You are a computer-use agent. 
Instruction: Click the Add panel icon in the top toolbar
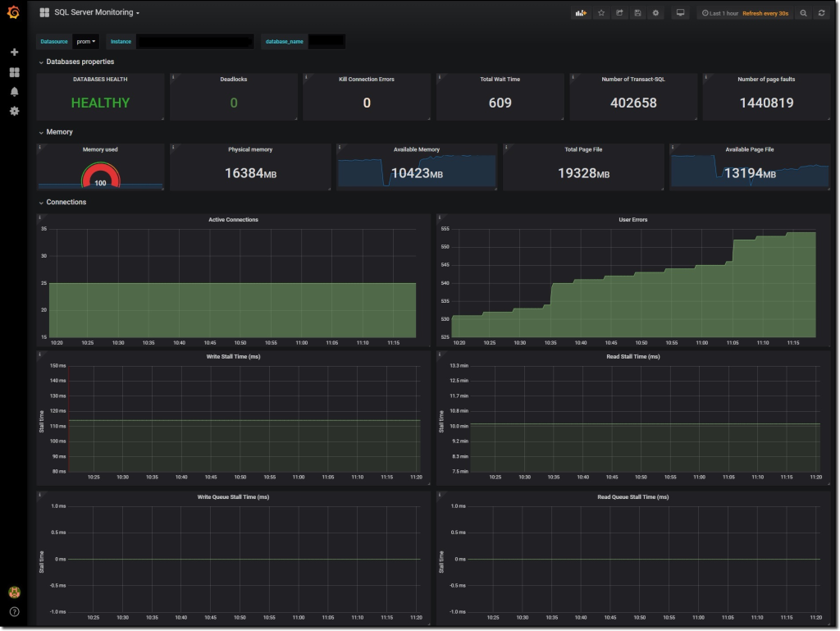(x=581, y=12)
